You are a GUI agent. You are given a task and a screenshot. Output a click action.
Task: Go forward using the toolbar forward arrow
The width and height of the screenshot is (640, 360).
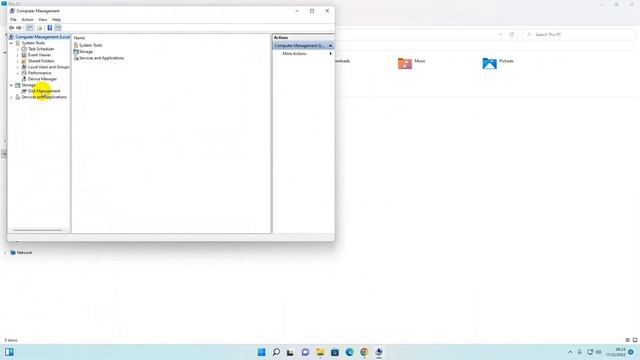(x=19, y=28)
